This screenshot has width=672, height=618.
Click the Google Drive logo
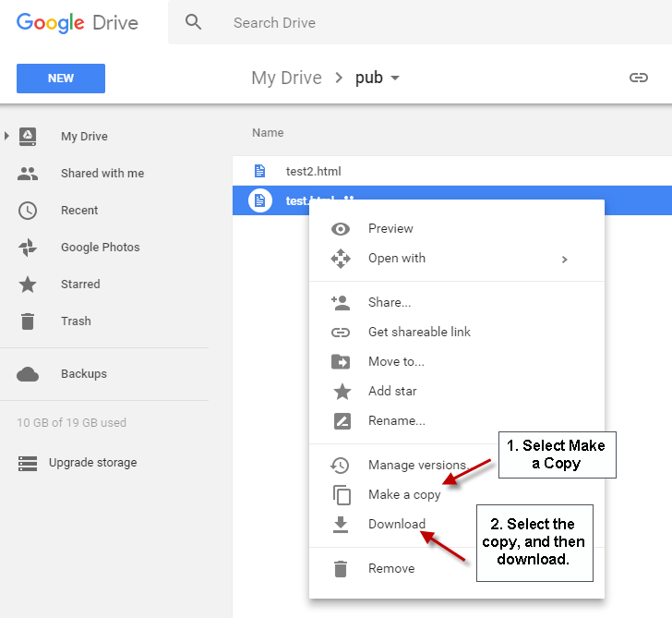pos(78,23)
